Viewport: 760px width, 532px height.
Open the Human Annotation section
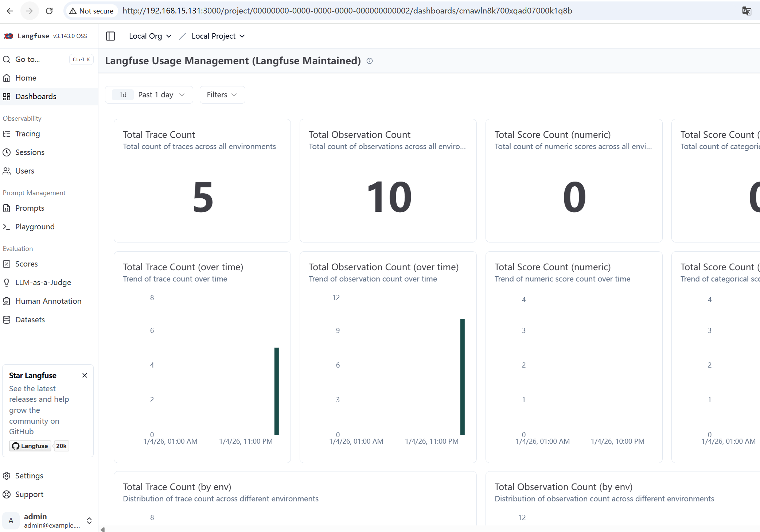click(48, 301)
